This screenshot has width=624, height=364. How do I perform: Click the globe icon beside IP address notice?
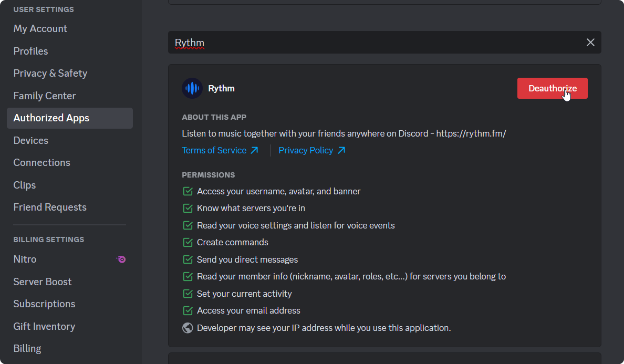(x=188, y=328)
